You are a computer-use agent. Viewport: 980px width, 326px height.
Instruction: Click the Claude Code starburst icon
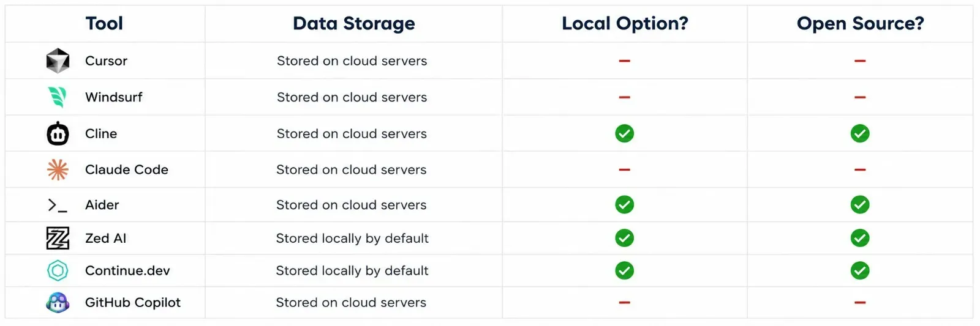pyautogui.click(x=58, y=169)
